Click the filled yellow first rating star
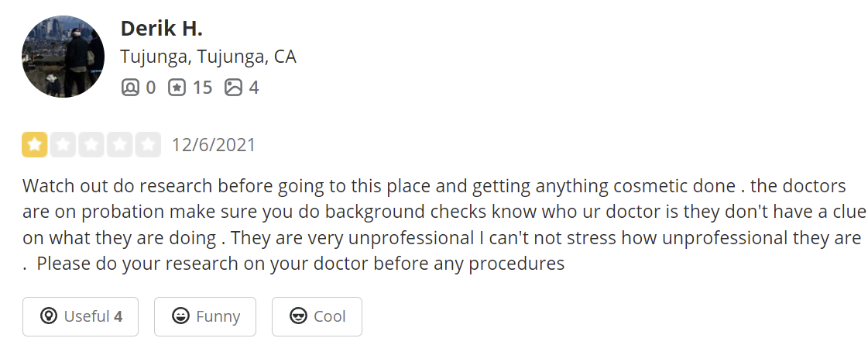 (35, 145)
